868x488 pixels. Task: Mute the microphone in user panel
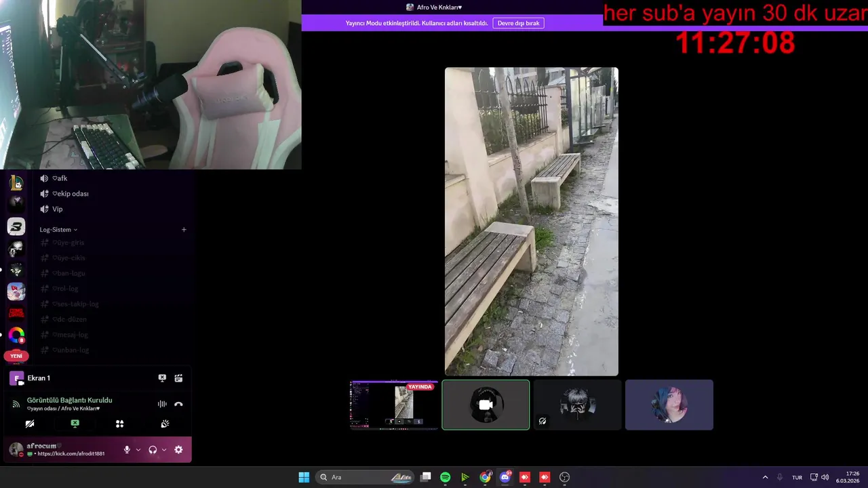click(x=127, y=449)
